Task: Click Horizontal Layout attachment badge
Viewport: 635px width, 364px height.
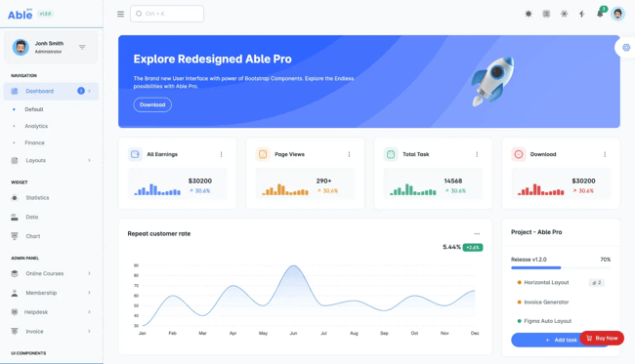Action: (597, 283)
